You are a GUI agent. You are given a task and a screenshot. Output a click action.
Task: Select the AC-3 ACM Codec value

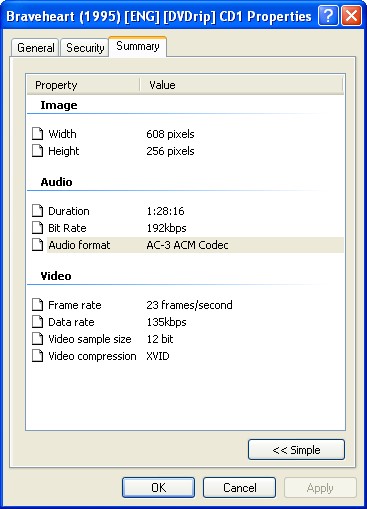187,245
